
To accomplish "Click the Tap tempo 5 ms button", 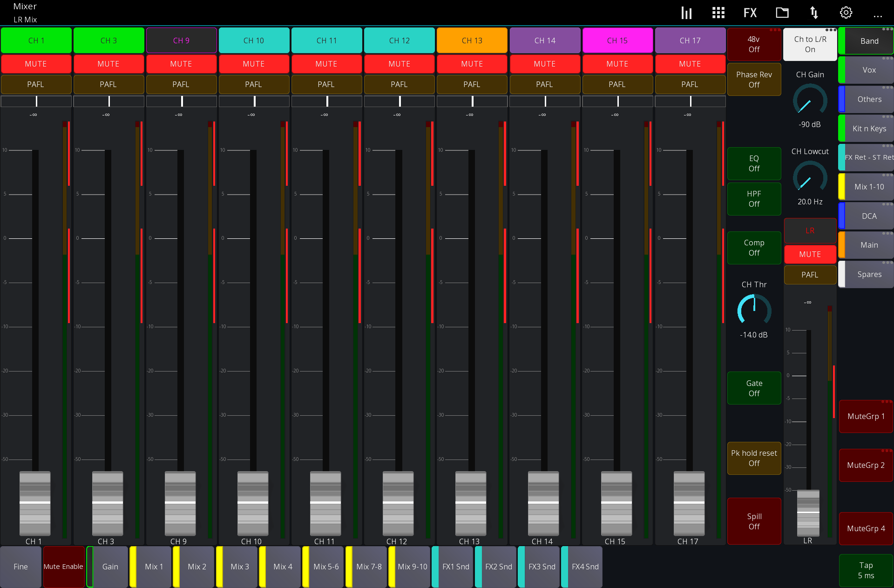I will click(x=866, y=570).
